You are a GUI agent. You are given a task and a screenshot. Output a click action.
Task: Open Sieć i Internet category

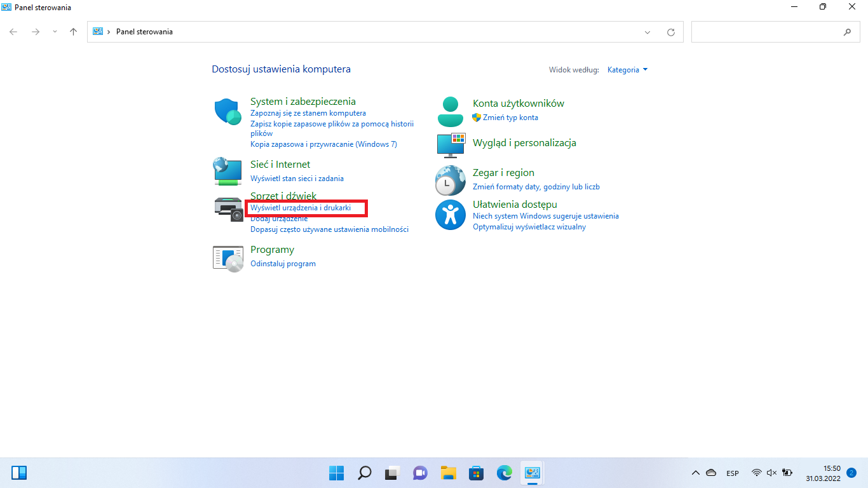tap(280, 165)
